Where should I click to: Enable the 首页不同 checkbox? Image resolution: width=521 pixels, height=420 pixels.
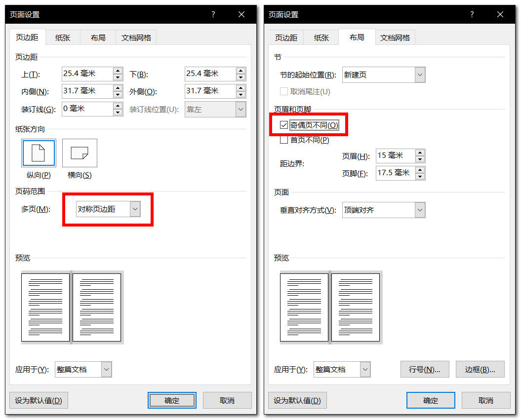[284, 140]
